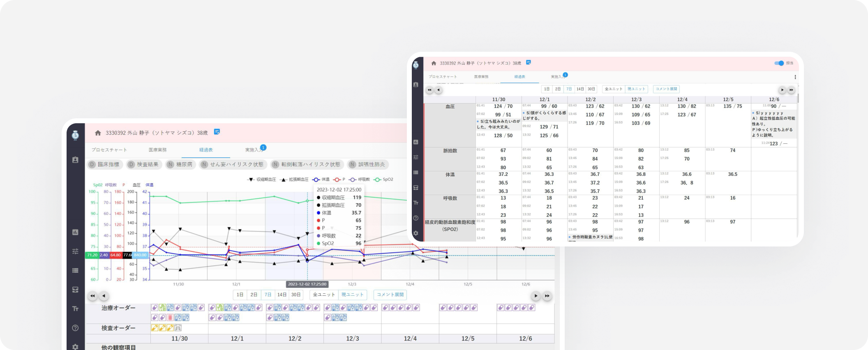Click the X-ray icon in 検査オーダー row

click(178, 328)
